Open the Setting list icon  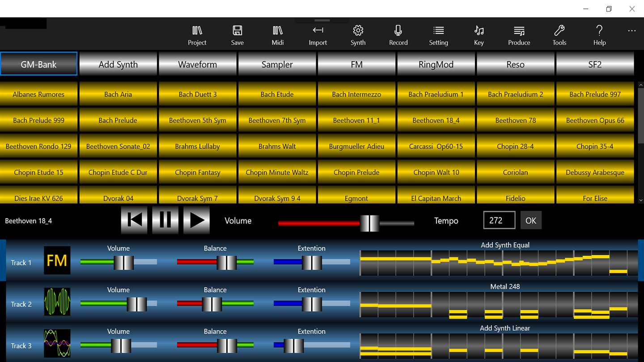[439, 30]
